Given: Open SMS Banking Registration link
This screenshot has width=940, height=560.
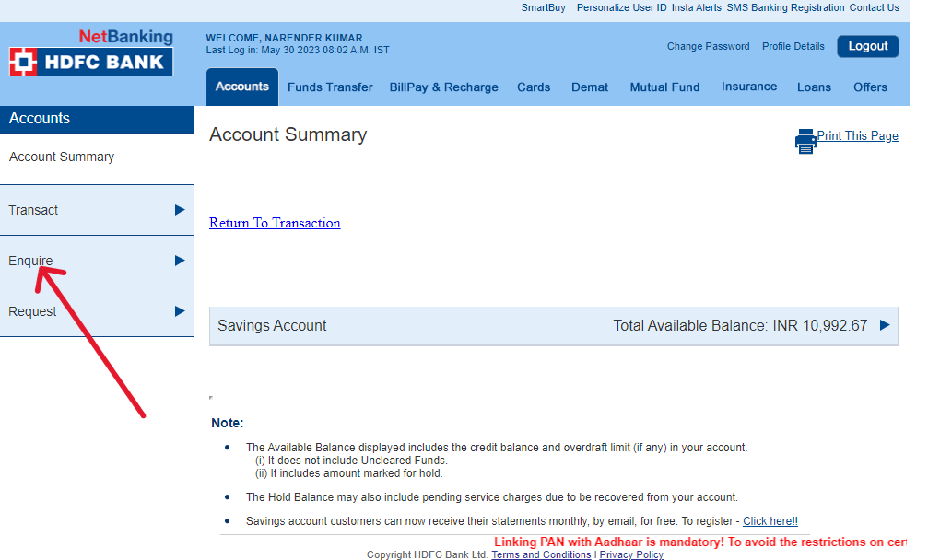Looking at the screenshot, I should (x=785, y=7).
